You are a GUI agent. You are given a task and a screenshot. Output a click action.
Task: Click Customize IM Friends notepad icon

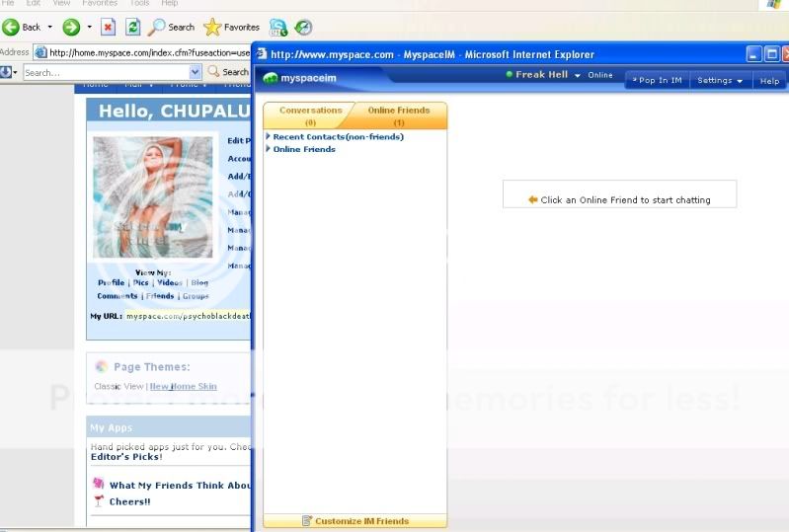pos(307,521)
